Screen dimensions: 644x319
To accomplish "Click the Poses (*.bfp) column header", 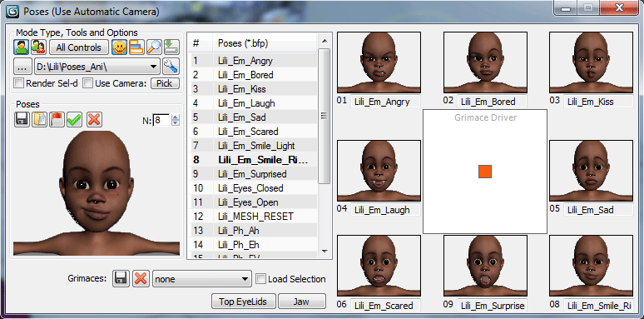I will pyautogui.click(x=265, y=43).
